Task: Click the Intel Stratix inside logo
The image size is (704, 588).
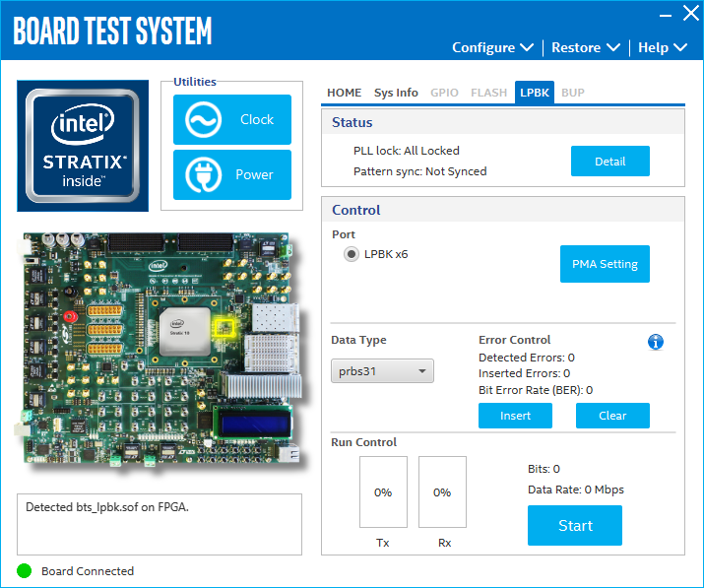Action: [84, 145]
